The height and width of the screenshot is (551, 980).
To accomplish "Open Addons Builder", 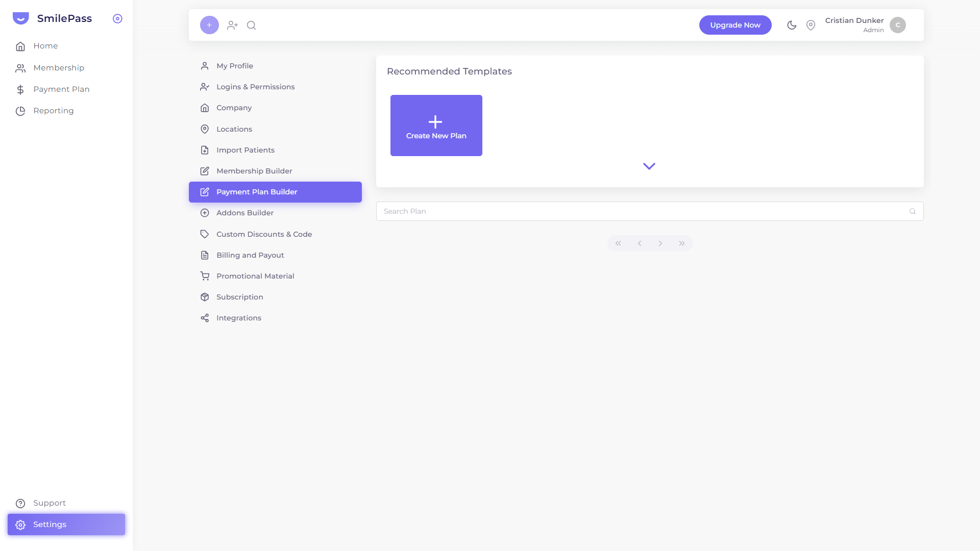I will [x=276, y=213].
